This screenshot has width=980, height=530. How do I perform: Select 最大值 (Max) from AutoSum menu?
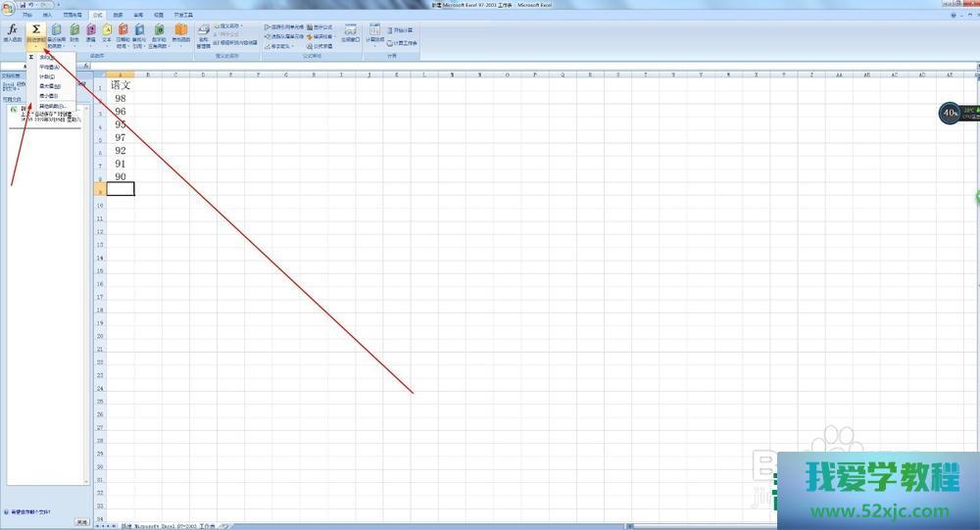click(x=50, y=86)
